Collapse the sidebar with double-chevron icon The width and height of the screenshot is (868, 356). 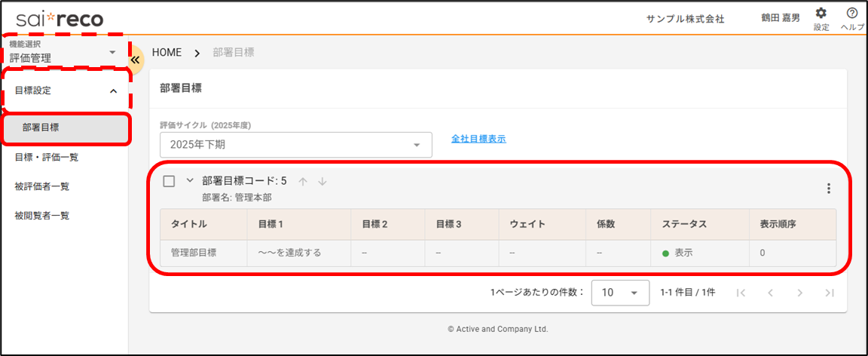[136, 60]
